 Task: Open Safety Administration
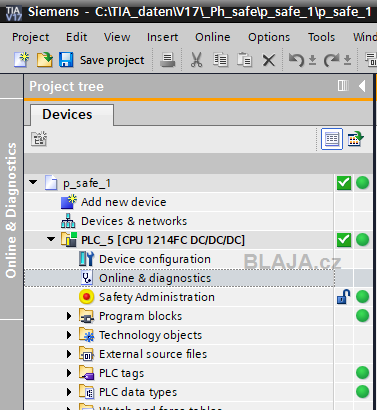click(x=157, y=297)
